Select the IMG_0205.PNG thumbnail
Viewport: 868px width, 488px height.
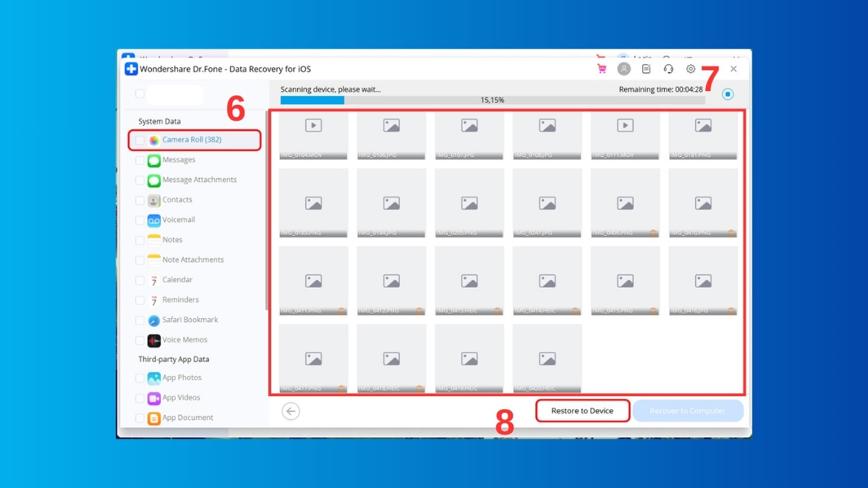click(x=469, y=203)
